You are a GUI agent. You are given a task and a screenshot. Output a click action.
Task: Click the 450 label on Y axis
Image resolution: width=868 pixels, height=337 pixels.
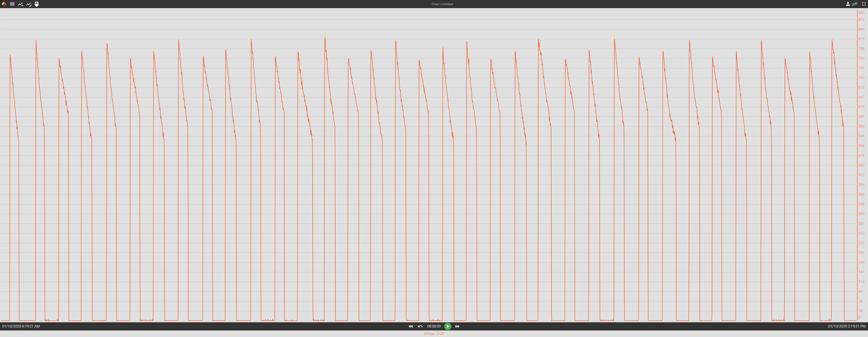point(861,165)
